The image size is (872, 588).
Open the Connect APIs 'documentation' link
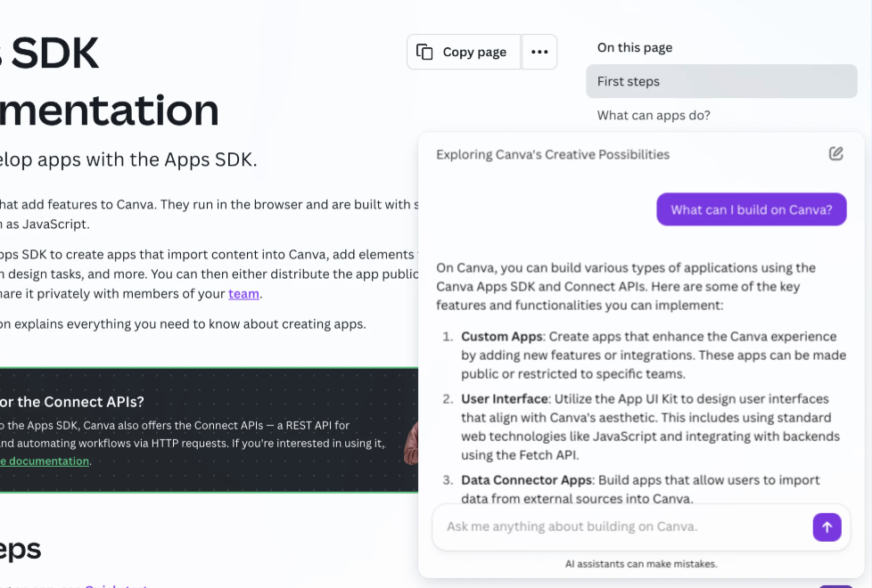pos(43,461)
